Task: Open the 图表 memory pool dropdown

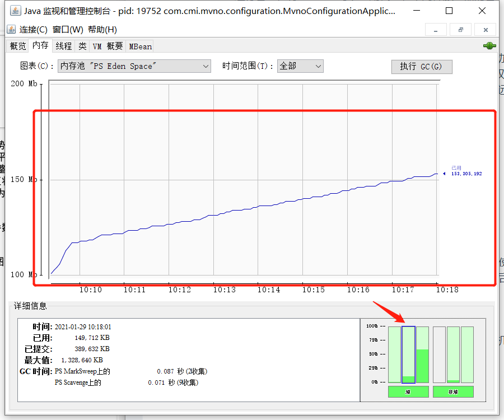Action: point(134,66)
